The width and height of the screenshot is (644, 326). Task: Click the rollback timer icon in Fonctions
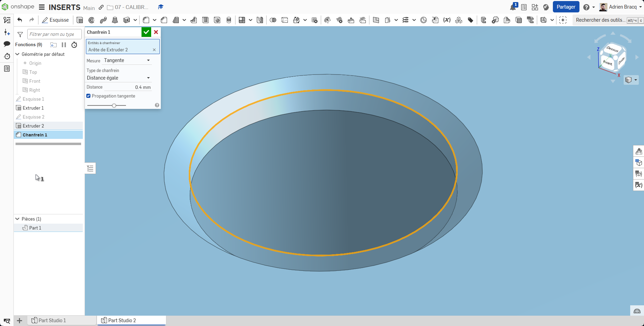click(74, 45)
